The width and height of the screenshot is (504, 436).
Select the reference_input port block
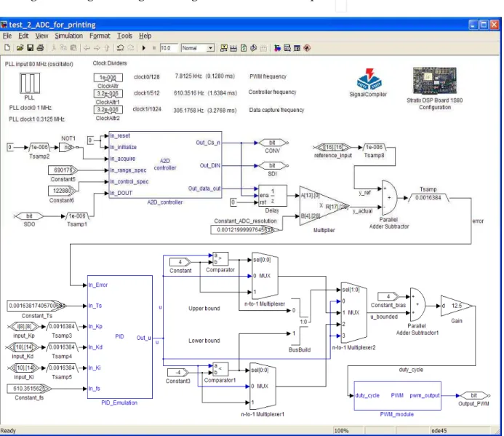[x=332, y=147]
